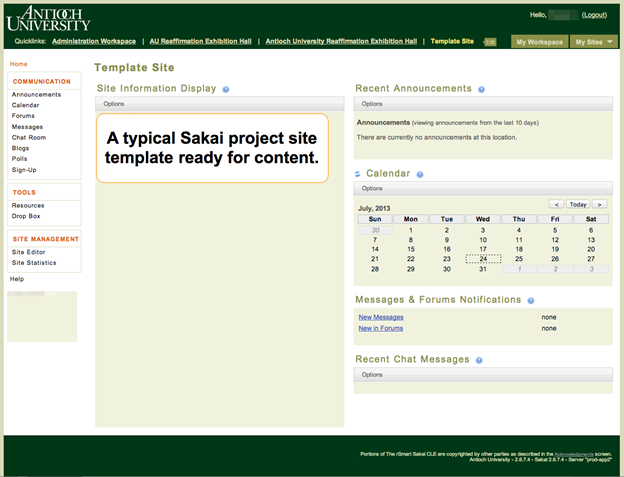Open help for Messages & Forums Notifications
The image size is (624, 477).
tap(530, 301)
